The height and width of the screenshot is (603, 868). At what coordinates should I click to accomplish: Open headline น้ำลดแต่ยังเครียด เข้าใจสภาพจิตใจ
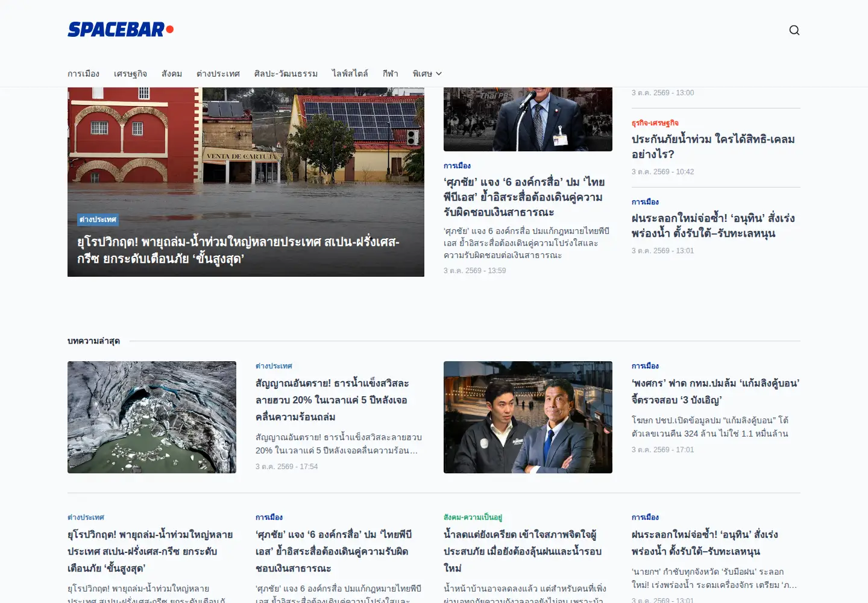click(x=522, y=551)
